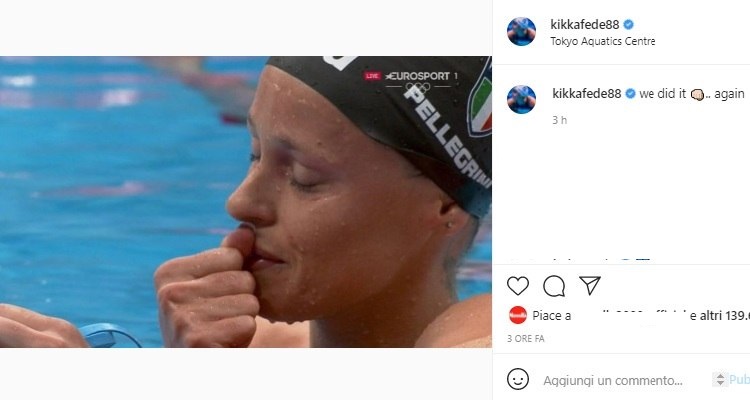Screen dimensions: 750x400
Task: Click the fist emoji in the caption
Action: (x=697, y=94)
